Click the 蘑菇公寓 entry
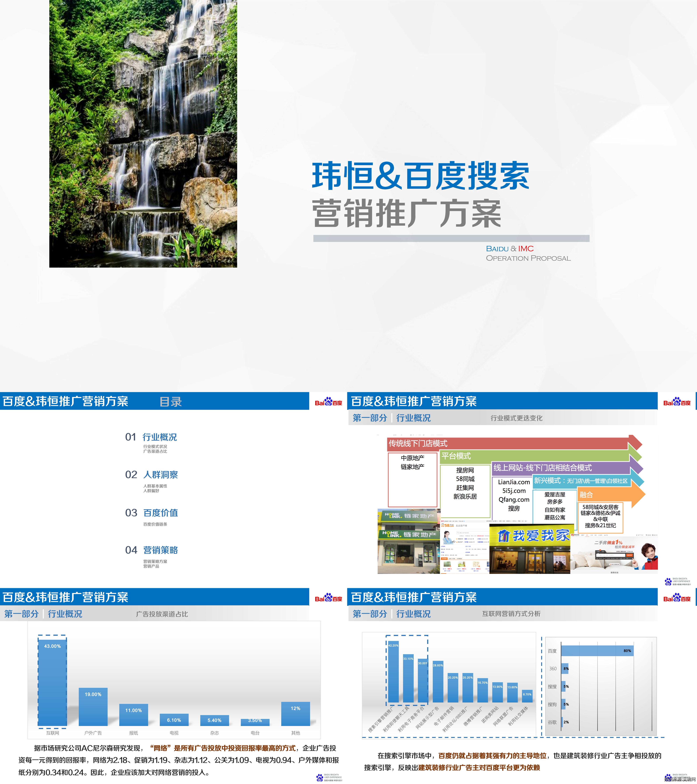Image resolution: width=697 pixels, height=784 pixels. (x=555, y=517)
